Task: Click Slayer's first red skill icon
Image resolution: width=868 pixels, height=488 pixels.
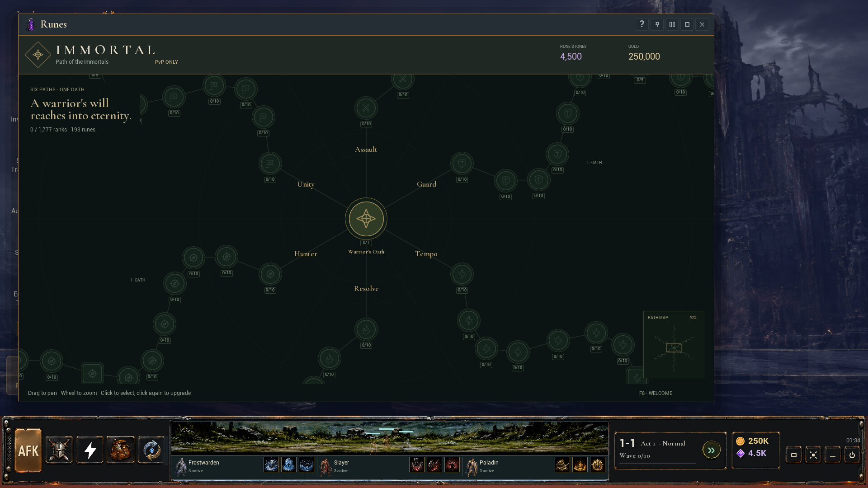Action: pyautogui.click(x=417, y=465)
